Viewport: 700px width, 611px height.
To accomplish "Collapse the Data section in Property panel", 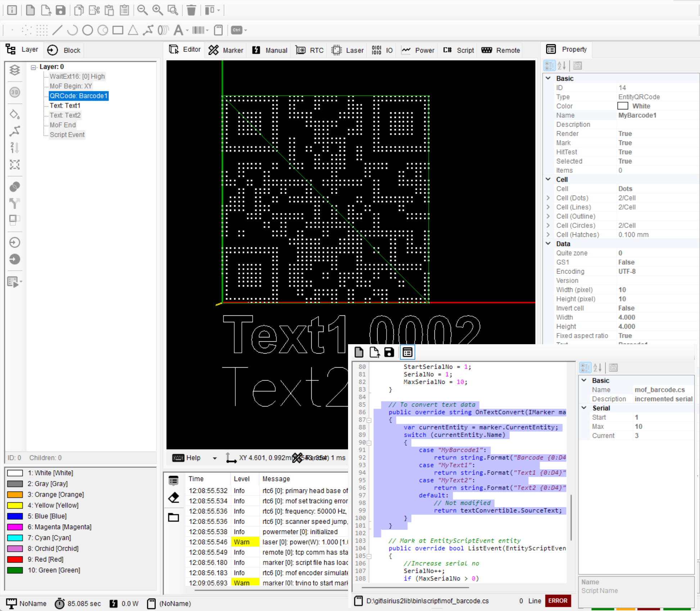I will [x=548, y=243].
